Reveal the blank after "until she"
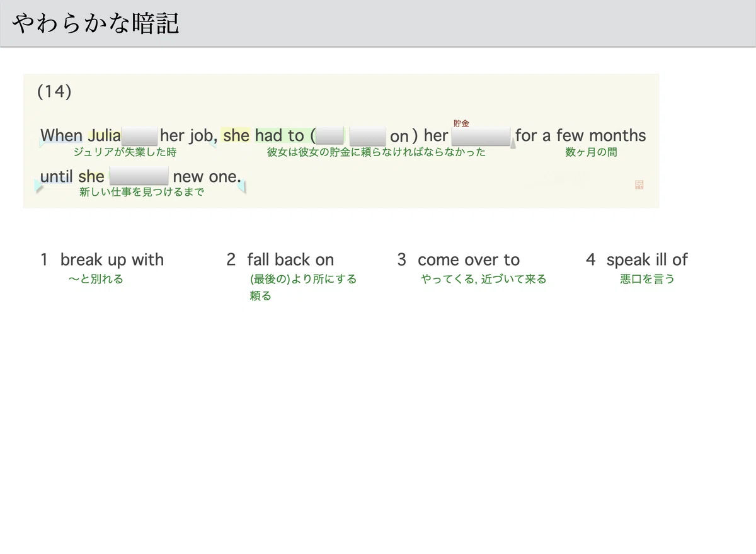756x554 pixels. click(x=139, y=176)
